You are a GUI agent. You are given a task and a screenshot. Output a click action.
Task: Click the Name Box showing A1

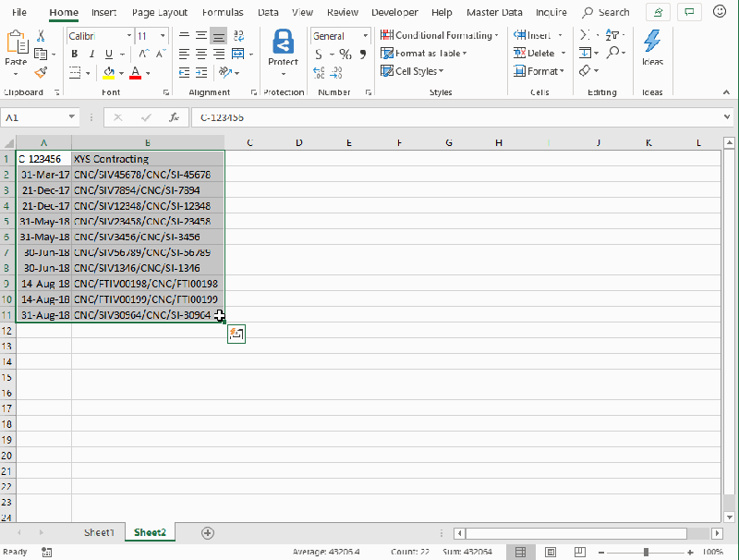37,118
